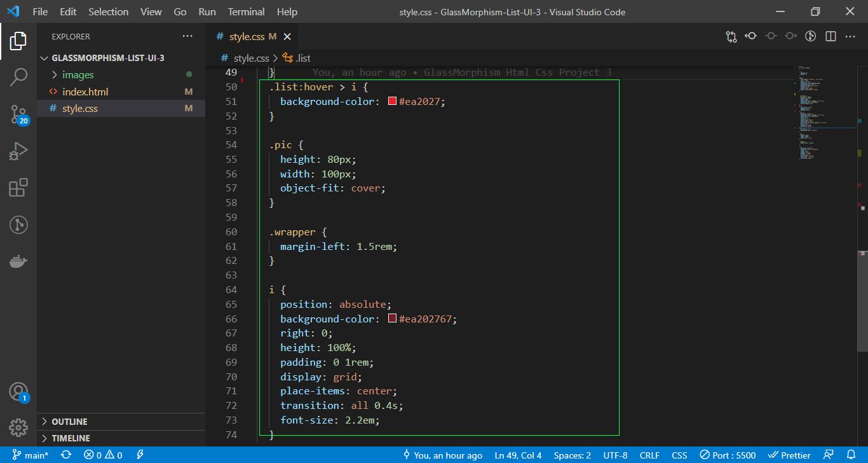Click the Open Changes compare icon

[x=731, y=36]
